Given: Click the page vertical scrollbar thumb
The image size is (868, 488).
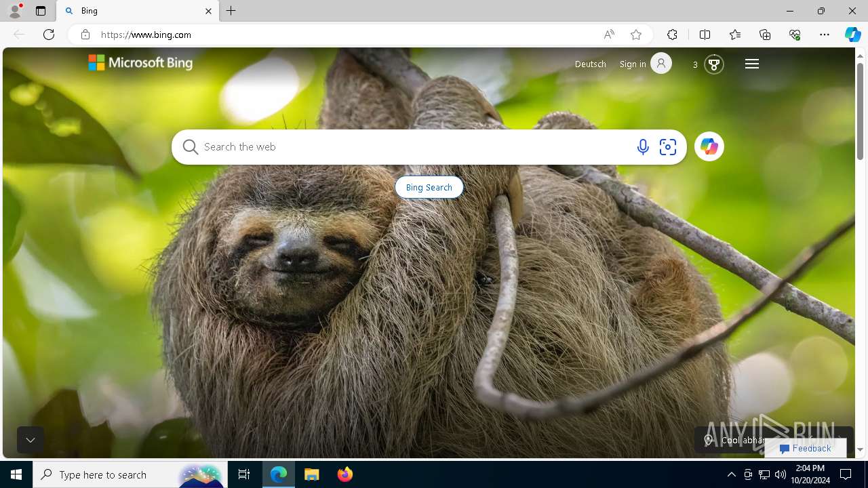Looking at the screenshot, I should tap(861, 111).
